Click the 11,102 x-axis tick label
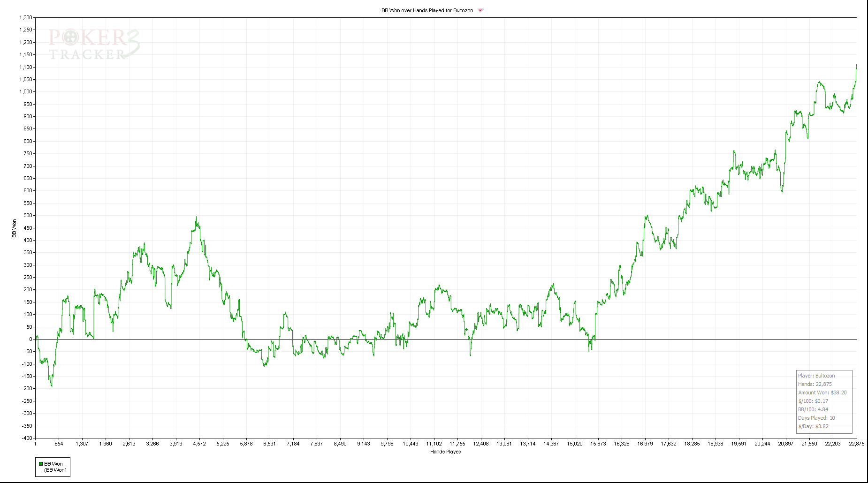The image size is (868, 483). click(434, 444)
